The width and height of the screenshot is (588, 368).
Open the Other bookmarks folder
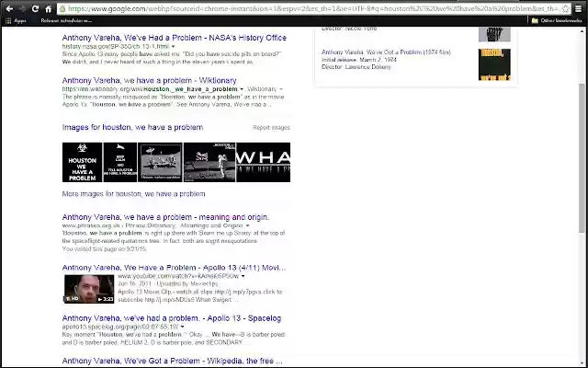click(x=557, y=20)
